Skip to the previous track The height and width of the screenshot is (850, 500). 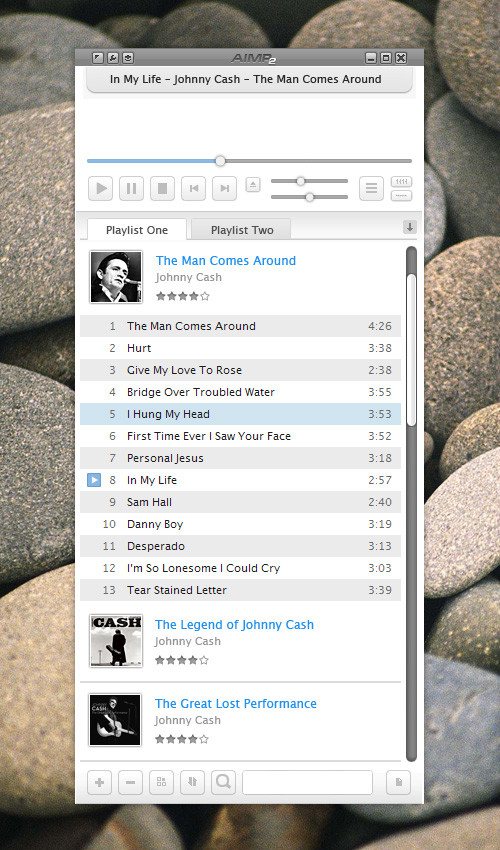pyautogui.click(x=194, y=189)
